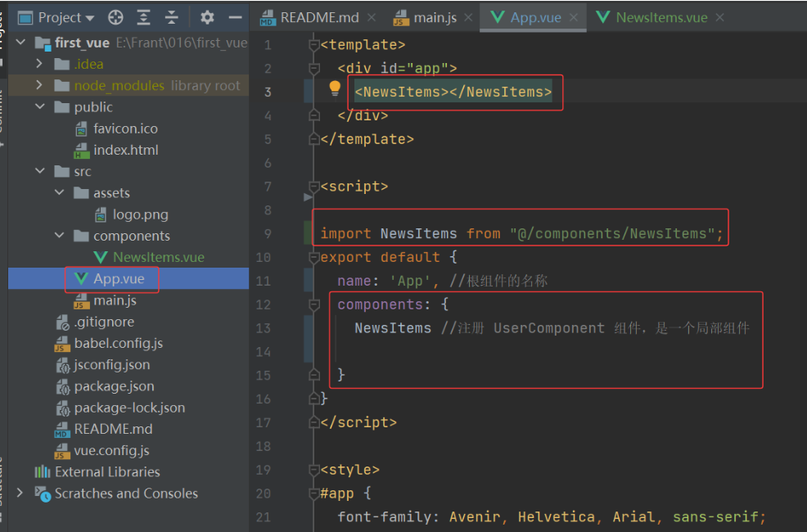Click the closing </script> tag

click(x=358, y=422)
